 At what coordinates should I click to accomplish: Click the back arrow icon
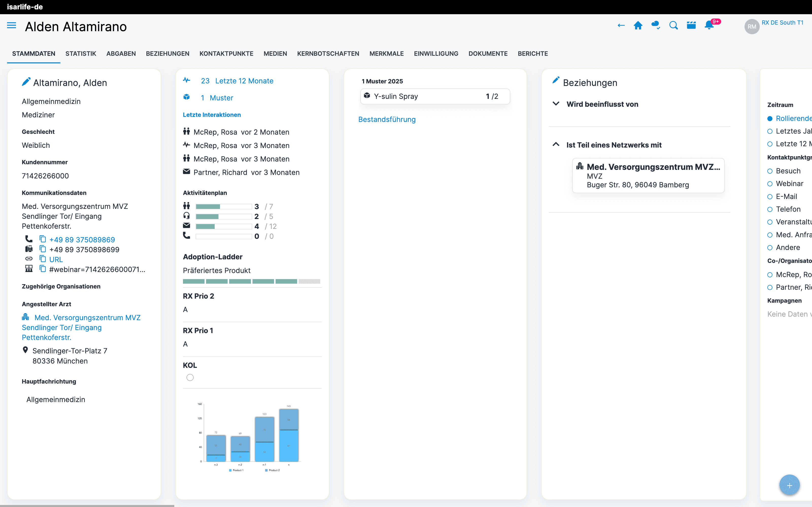click(621, 26)
